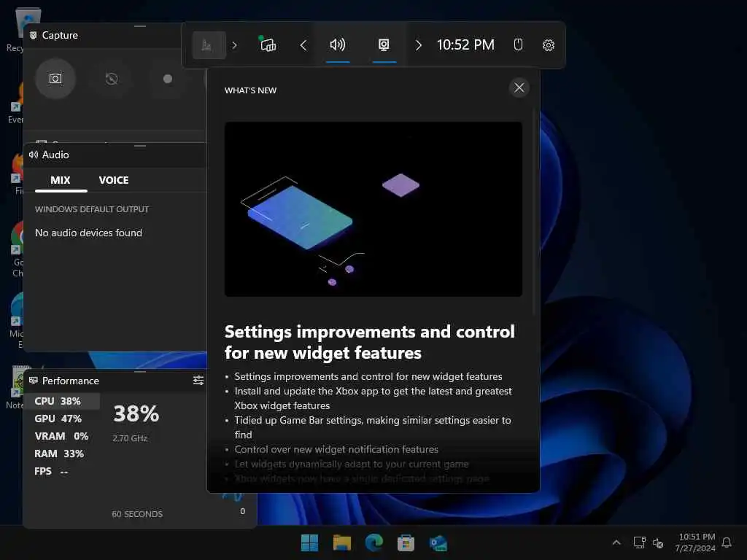
Task: Click the 10:52 PM Game Bar clock
Action: (465, 44)
